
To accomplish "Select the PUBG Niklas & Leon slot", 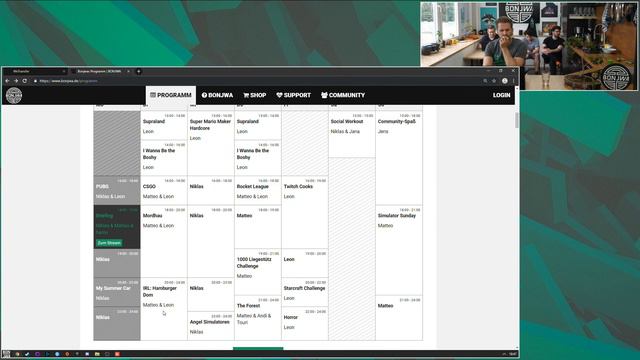I will click(x=117, y=190).
